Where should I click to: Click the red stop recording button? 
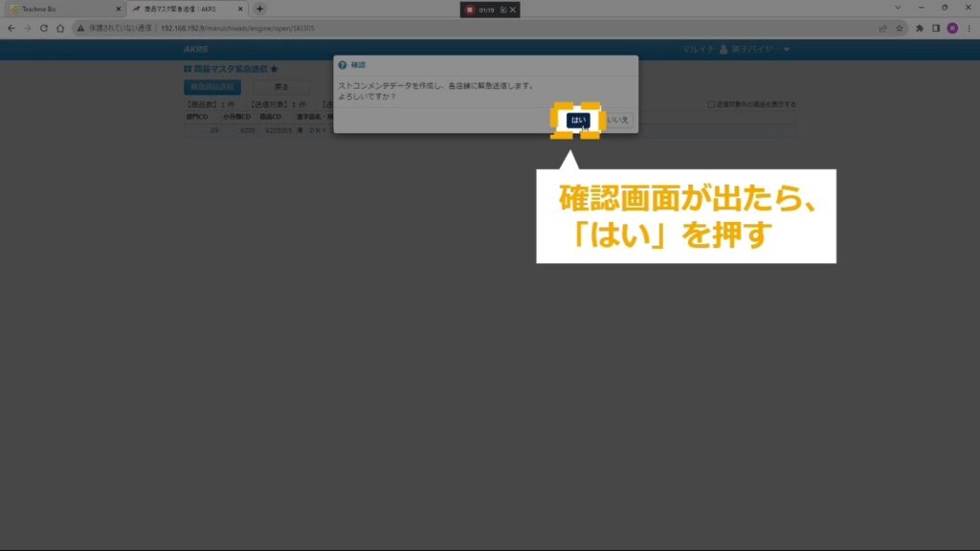[470, 10]
